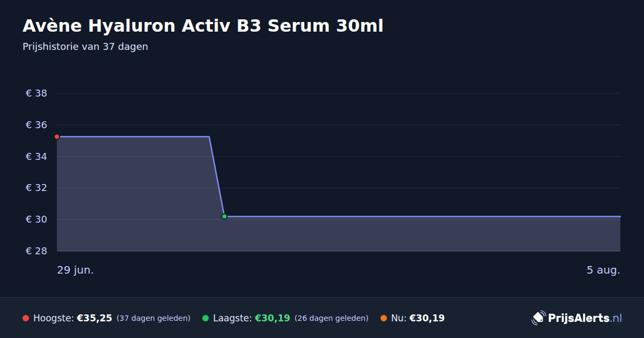The image size is (644, 338).
Task: Click the current Nu price €30,19
Action: click(x=427, y=318)
